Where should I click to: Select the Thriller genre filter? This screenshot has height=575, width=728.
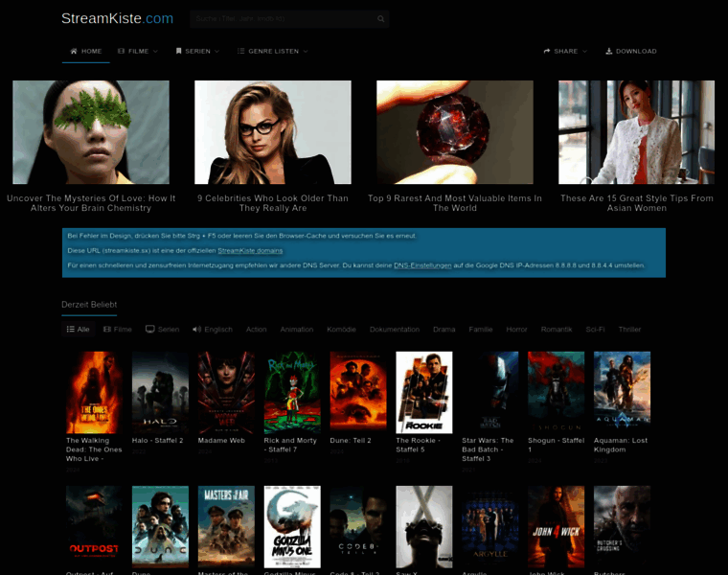629,330
